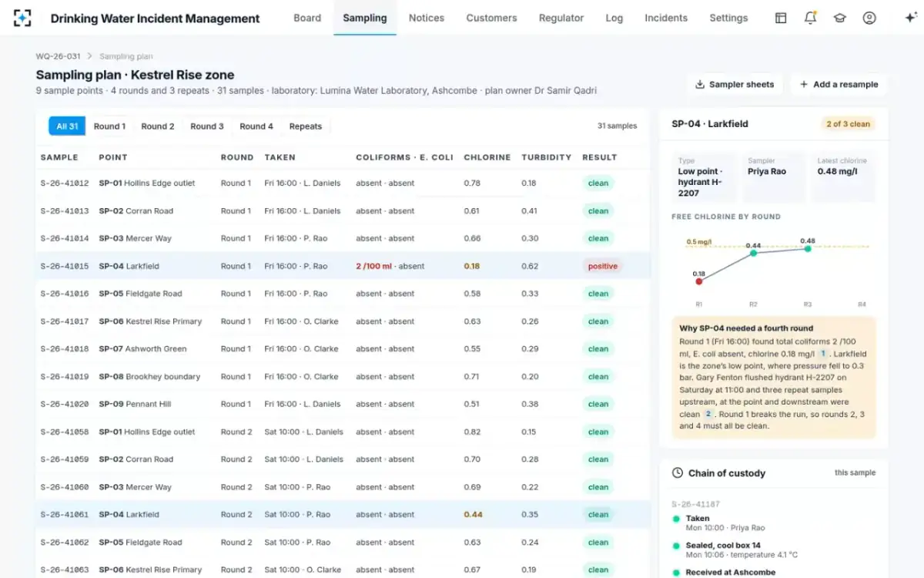This screenshot has height=578, width=924.
Task: Open the Regulator tab
Action: (x=561, y=18)
